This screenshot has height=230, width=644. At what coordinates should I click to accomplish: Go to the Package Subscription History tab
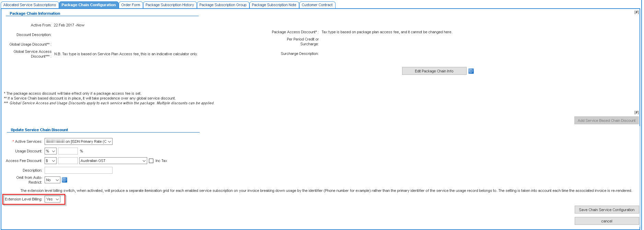point(169,5)
